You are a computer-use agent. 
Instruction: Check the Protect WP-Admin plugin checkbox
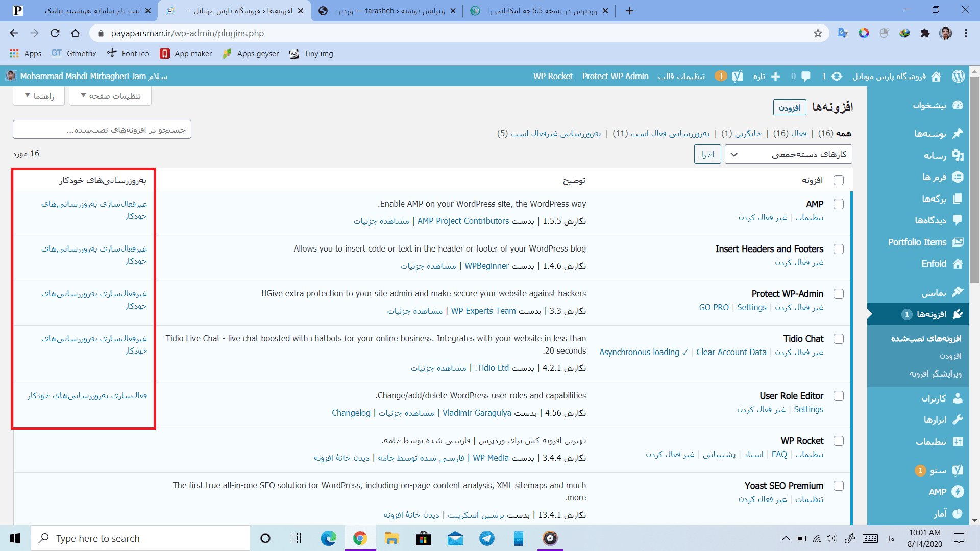pyautogui.click(x=838, y=294)
